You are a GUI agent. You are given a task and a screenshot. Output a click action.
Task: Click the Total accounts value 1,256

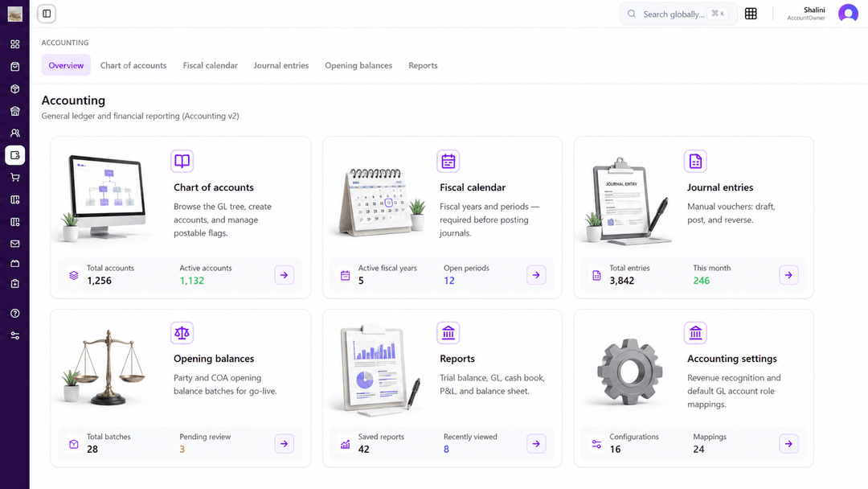[x=99, y=281]
